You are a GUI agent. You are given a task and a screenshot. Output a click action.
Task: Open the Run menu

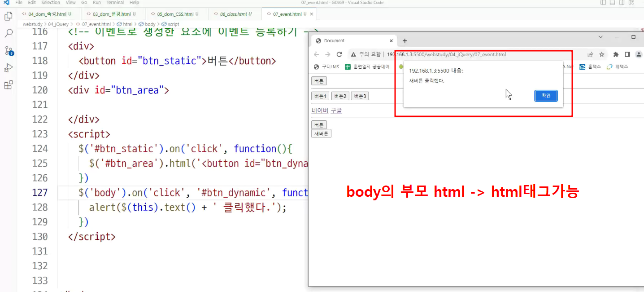tap(96, 3)
